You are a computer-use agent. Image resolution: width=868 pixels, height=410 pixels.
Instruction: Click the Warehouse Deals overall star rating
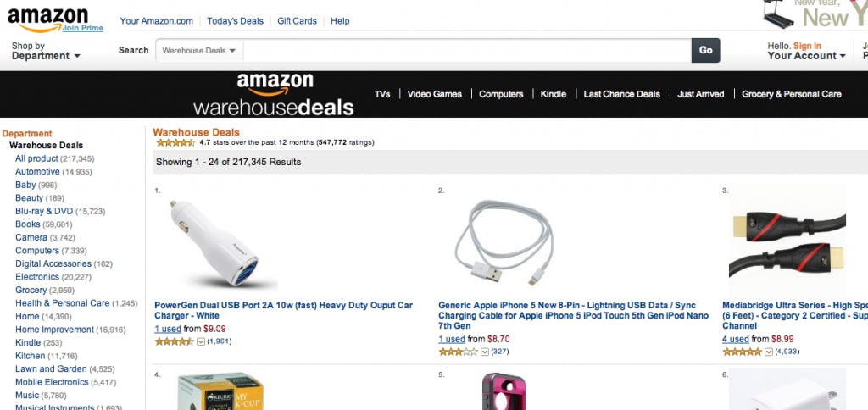click(x=175, y=142)
